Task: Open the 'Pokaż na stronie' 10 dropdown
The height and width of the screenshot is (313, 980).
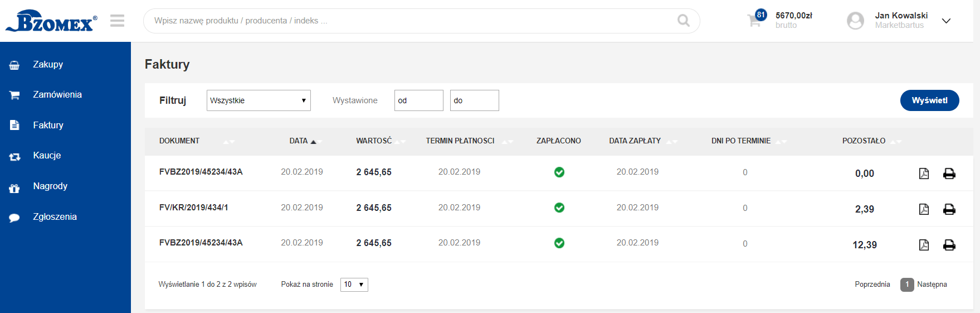Action: click(354, 285)
